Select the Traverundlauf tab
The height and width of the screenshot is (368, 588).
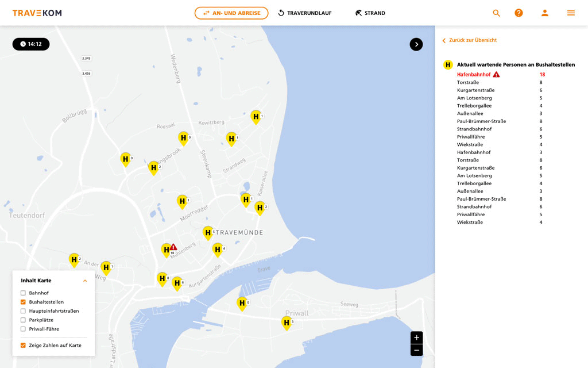pyautogui.click(x=305, y=13)
